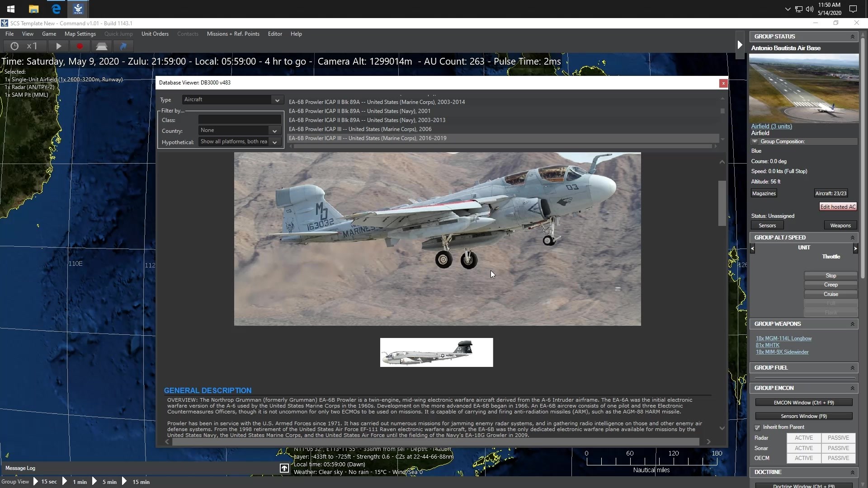Click the EA-6B side-profile thumbnail image
Screen dimensions: 868x488
click(436, 352)
